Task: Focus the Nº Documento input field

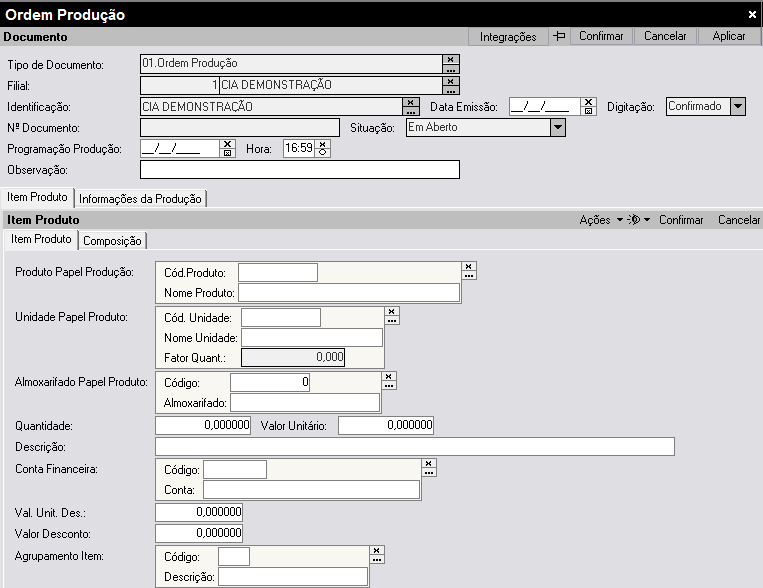Action: click(240, 128)
